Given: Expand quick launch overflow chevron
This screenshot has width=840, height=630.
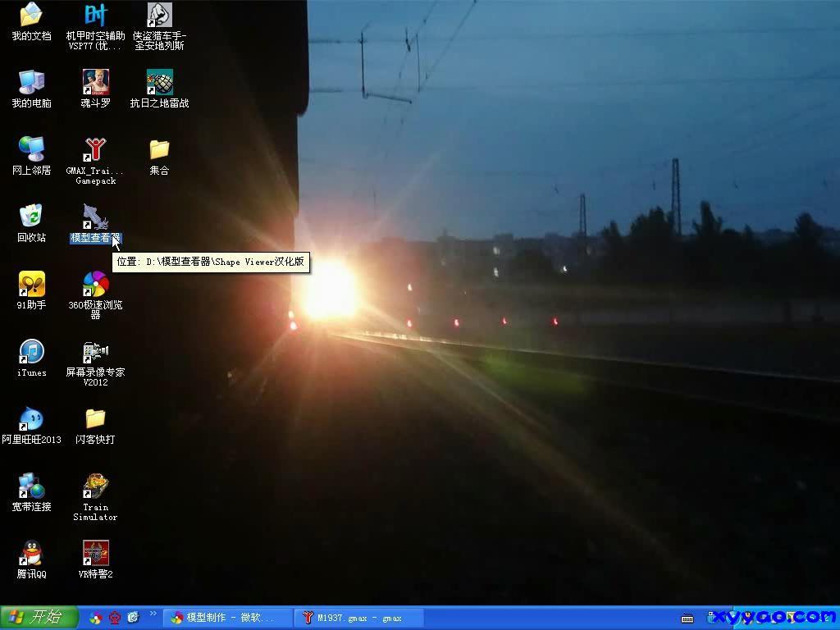Looking at the screenshot, I should tap(153, 614).
